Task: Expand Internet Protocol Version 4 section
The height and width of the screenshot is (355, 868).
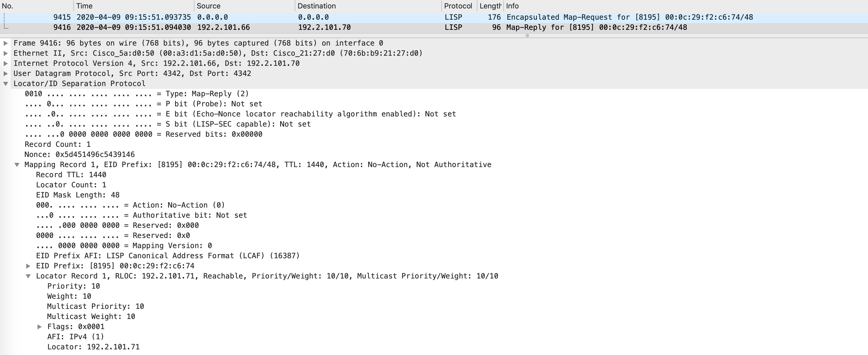Action: point(6,63)
